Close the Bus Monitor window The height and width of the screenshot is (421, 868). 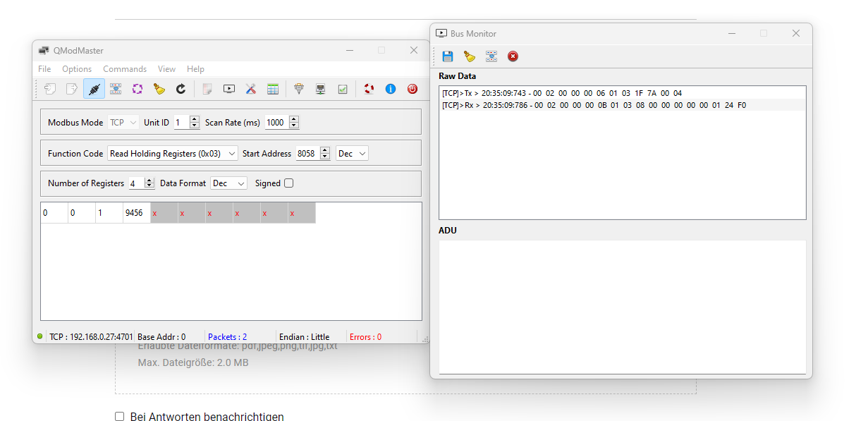[x=795, y=33]
